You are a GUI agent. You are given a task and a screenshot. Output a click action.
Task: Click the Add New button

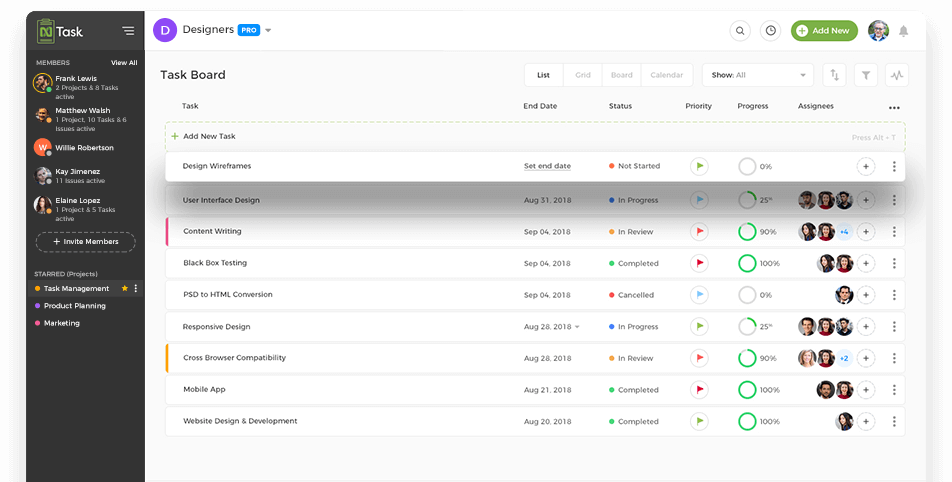824,31
